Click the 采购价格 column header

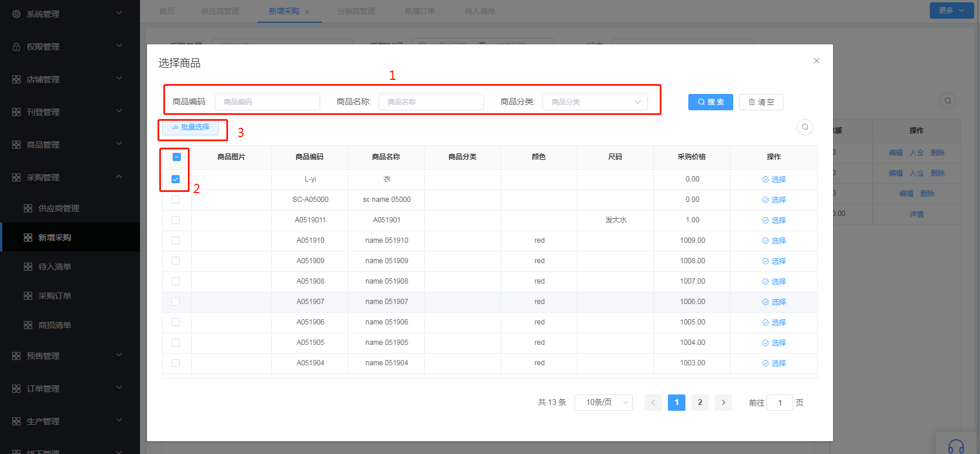(x=692, y=157)
